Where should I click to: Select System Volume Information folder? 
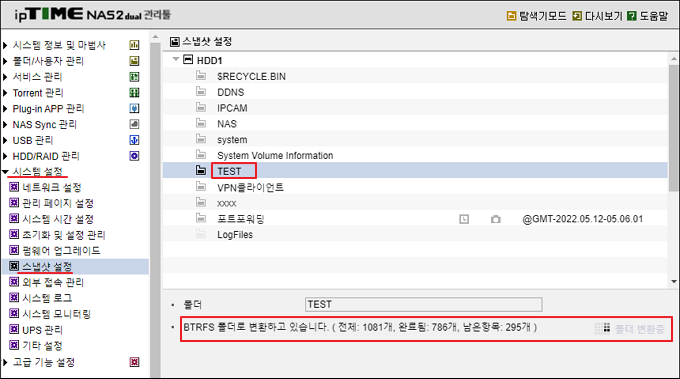(x=275, y=156)
